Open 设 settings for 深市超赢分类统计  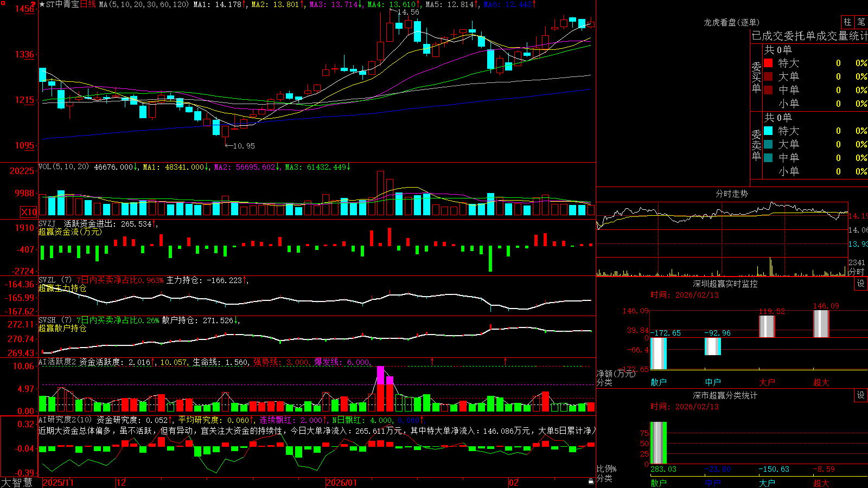click(x=861, y=395)
